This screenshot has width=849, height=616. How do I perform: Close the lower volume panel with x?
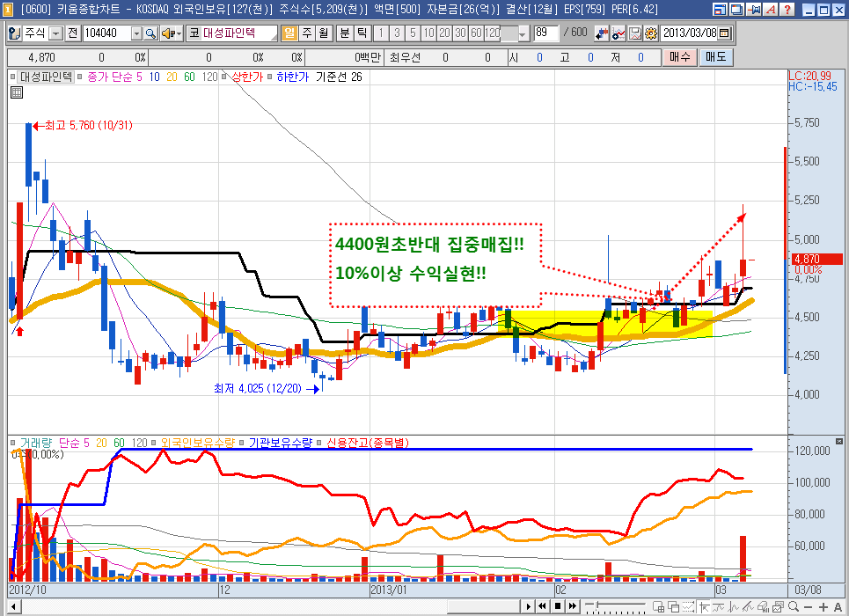pyautogui.click(x=839, y=441)
